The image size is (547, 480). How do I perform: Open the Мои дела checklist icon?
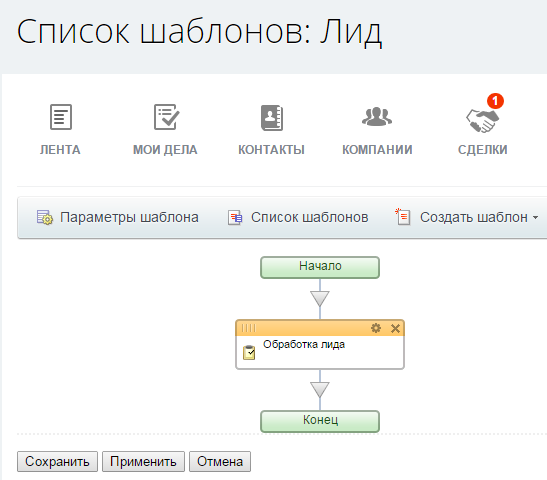point(166,117)
